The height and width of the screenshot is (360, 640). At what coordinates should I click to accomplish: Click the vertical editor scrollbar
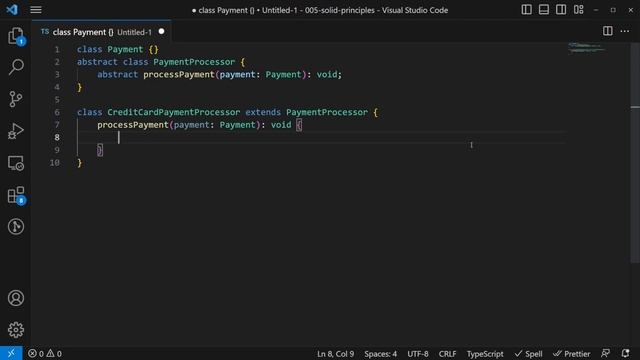click(635, 153)
